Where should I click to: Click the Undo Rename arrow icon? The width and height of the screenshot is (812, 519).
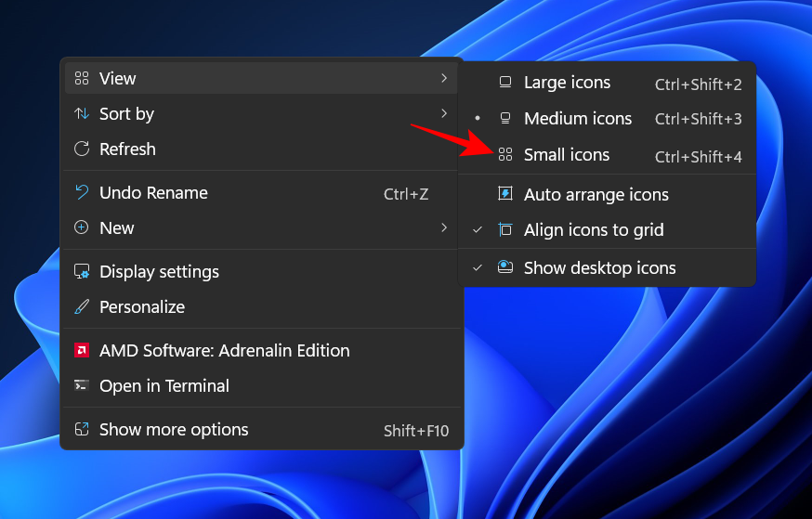[82, 193]
